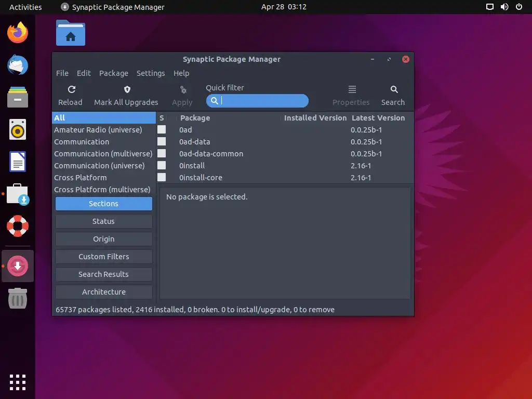Open the Properties toolbar icon

[352, 89]
